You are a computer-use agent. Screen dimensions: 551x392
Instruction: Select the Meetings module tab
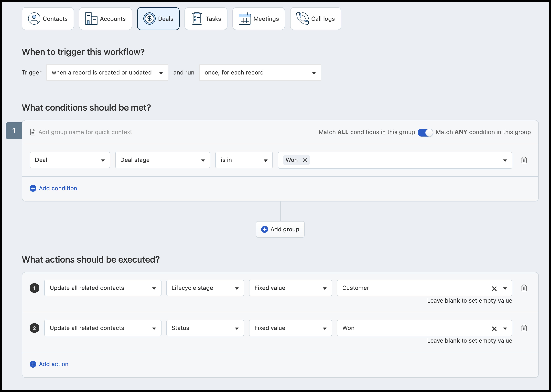[x=259, y=19]
